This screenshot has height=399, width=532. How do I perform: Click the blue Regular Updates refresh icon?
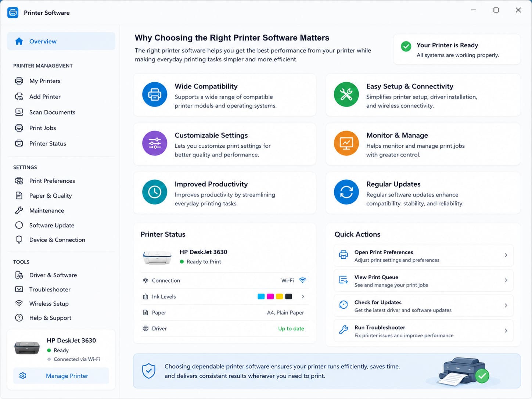click(x=346, y=192)
